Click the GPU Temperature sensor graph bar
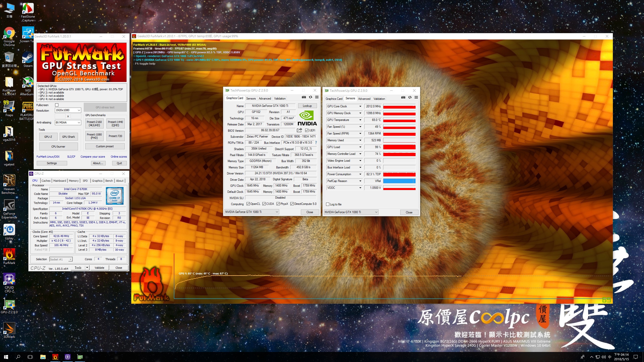This screenshot has height=362, width=644. click(399, 120)
